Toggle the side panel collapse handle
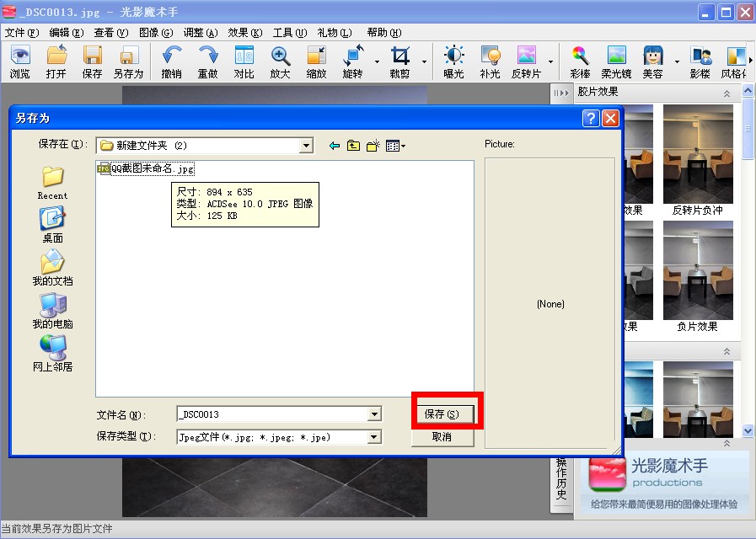The image size is (756, 539). pyautogui.click(x=561, y=93)
